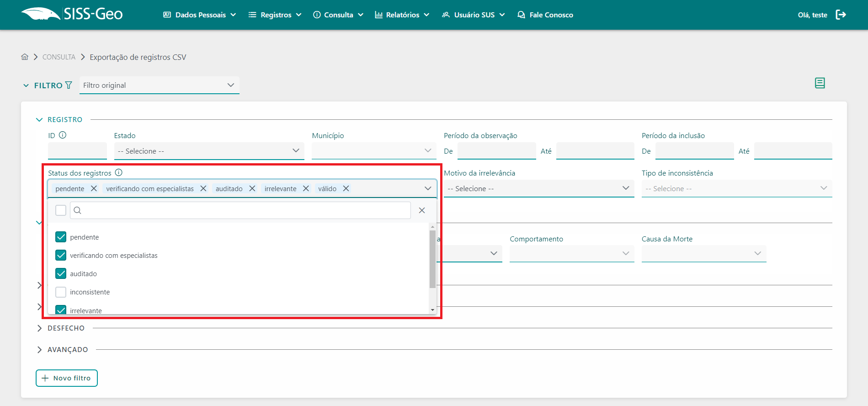868x406 pixels.
Task: Click the info icon next to ID
Action: pos(63,135)
